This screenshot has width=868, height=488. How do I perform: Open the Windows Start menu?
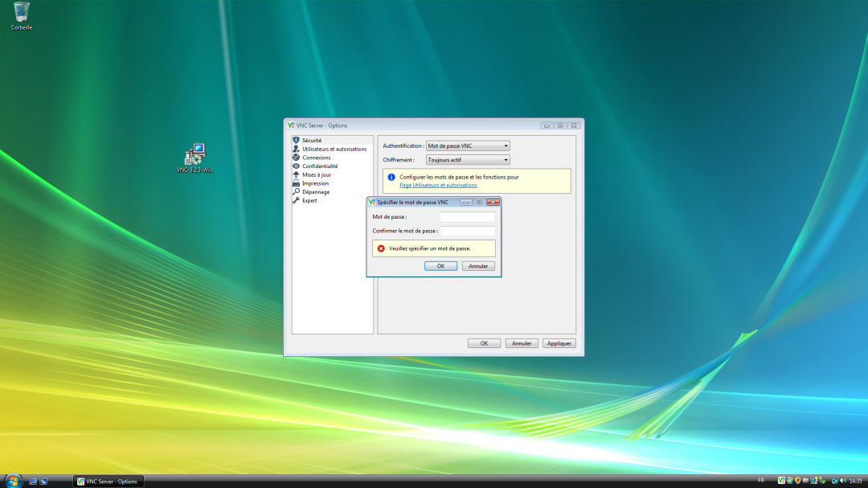click(14, 480)
